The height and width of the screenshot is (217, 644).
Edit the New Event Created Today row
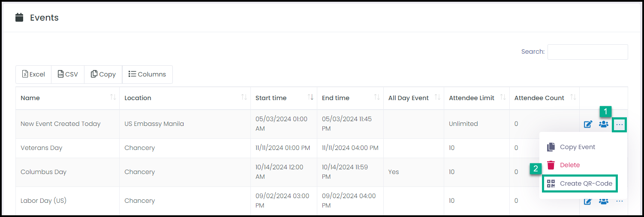588,125
